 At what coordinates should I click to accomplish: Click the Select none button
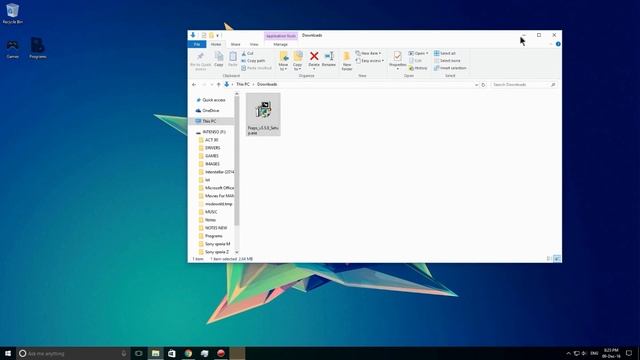point(447,61)
